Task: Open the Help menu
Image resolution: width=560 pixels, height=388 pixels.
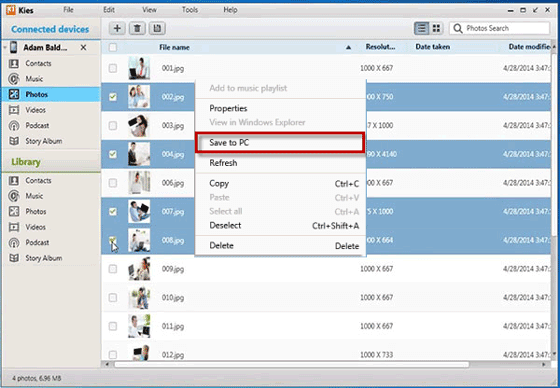Action: (230, 10)
